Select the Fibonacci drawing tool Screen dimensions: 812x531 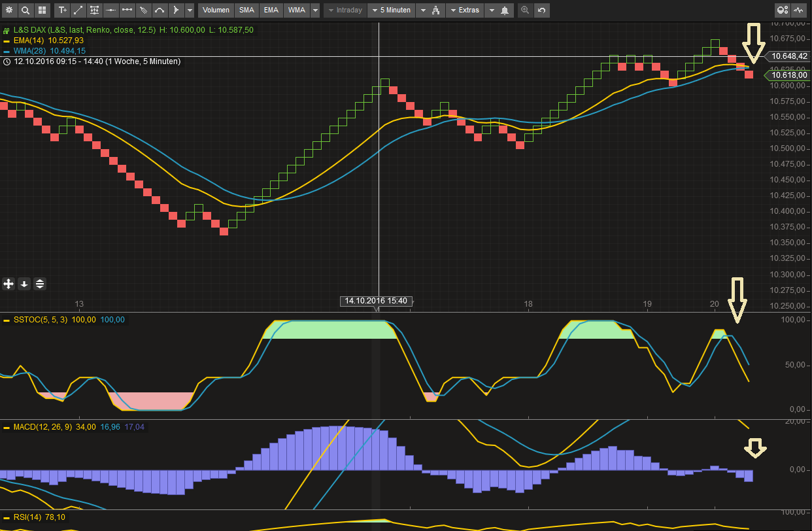(x=95, y=10)
